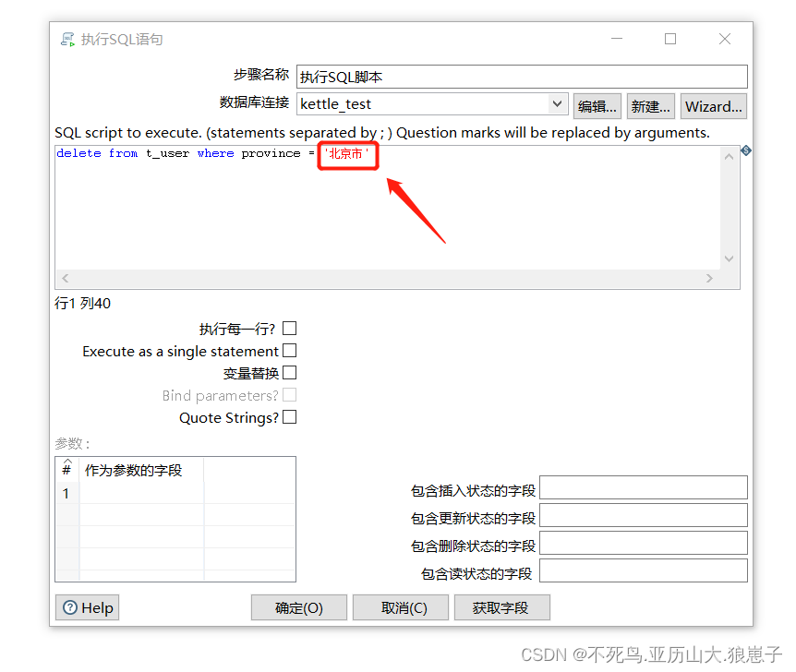Click the blue diamond variable insert icon
Viewport: 796px width, 672px height.
(x=745, y=149)
